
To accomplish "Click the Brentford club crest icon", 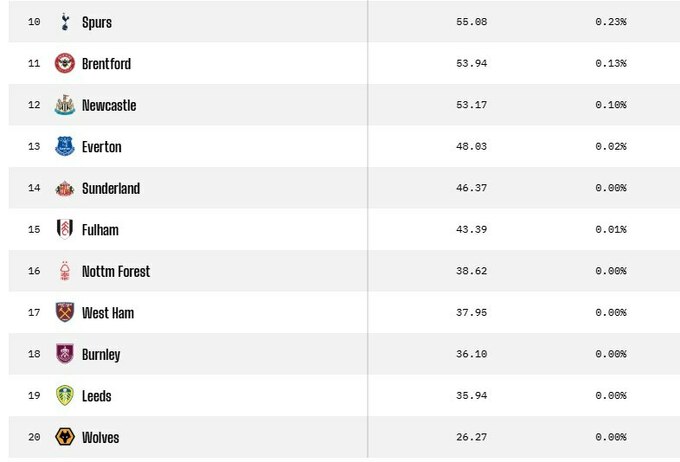I will (x=65, y=63).
